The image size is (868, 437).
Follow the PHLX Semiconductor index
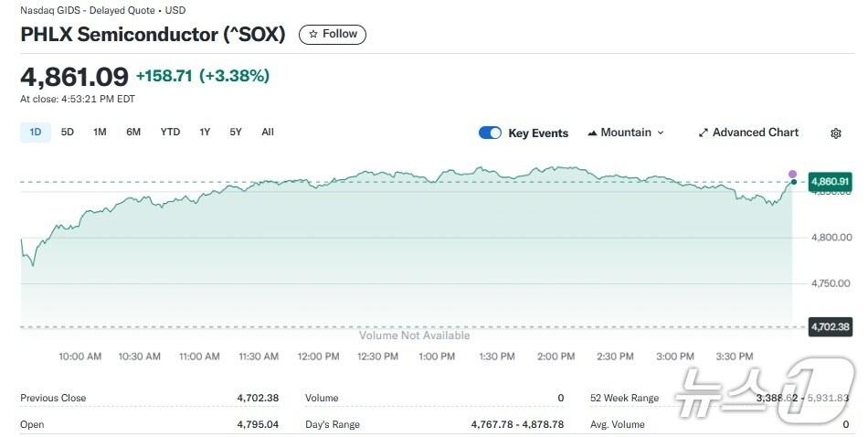[x=333, y=34]
